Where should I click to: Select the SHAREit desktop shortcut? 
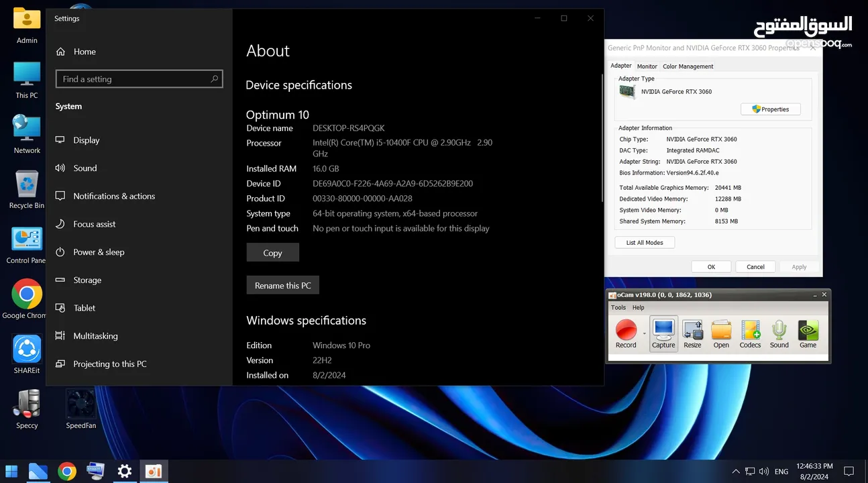click(x=27, y=355)
